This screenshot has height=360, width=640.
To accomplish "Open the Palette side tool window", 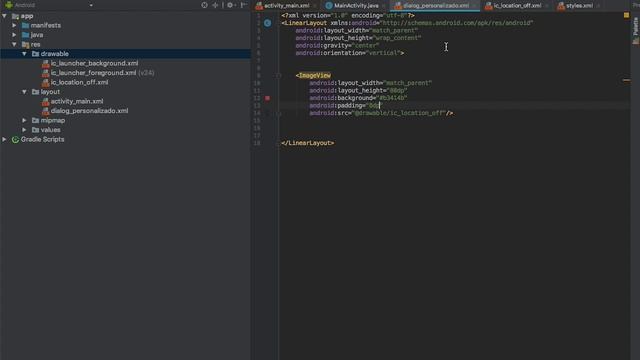I will pyautogui.click(x=635, y=31).
